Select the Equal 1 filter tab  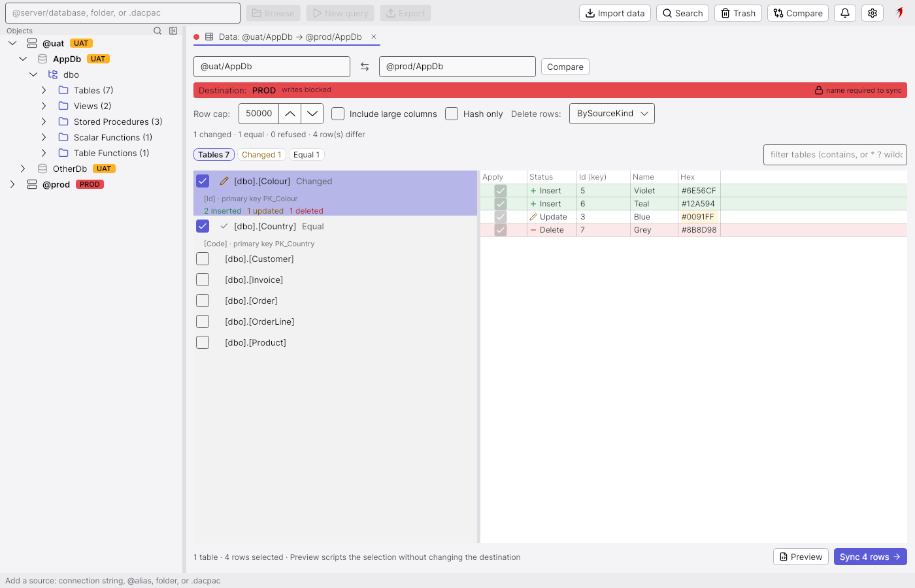pyautogui.click(x=307, y=155)
